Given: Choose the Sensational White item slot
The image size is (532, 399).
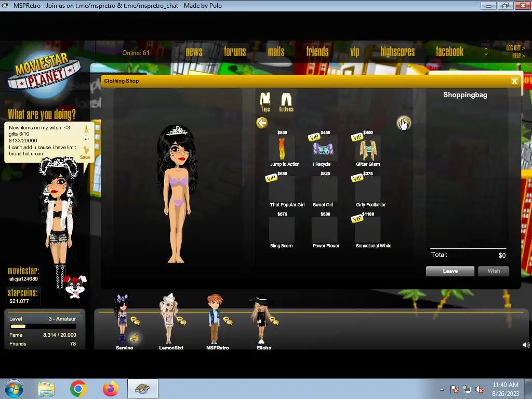Looking at the screenshot, I should pos(368,230).
